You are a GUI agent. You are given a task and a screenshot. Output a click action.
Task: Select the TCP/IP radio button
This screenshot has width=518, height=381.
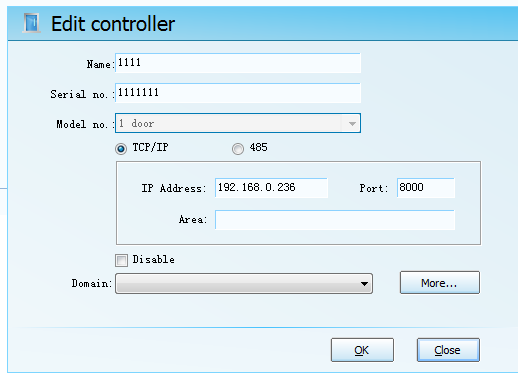pos(121,148)
